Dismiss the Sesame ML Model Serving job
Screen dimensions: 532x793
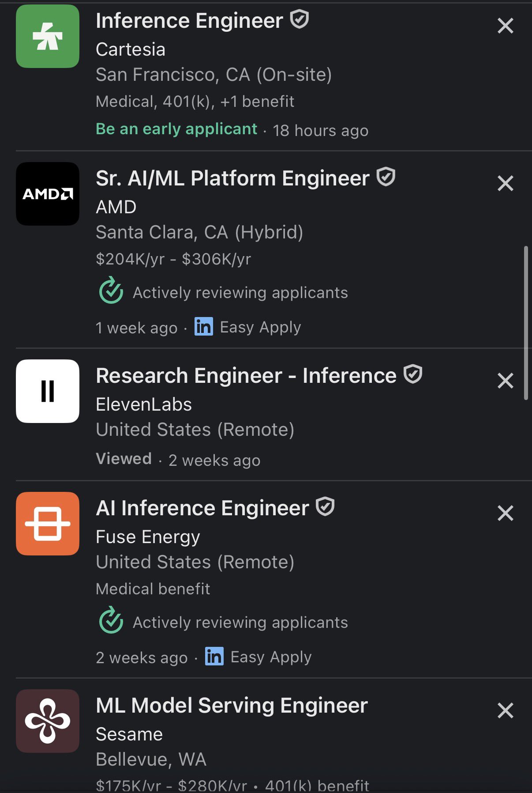506,710
